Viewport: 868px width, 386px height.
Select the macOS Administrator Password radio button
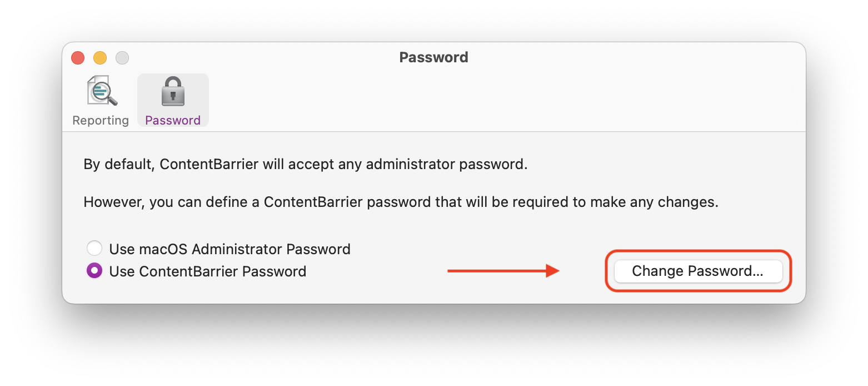[x=94, y=248]
